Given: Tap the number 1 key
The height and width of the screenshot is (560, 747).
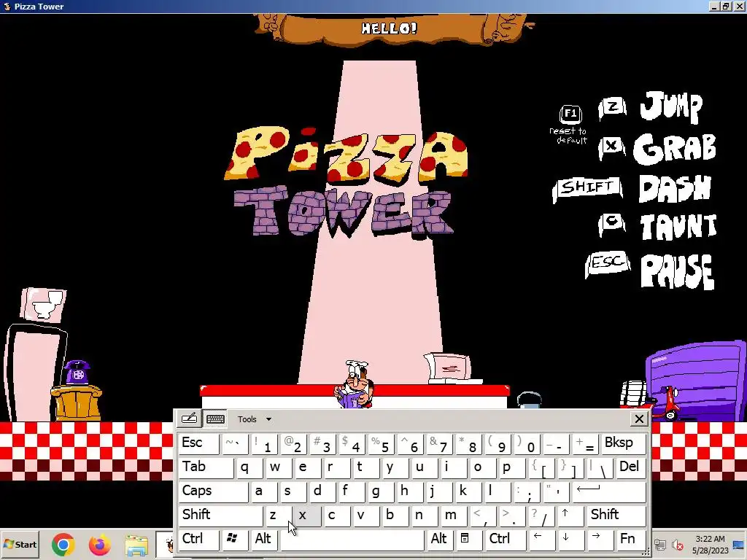Looking at the screenshot, I should [x=264, y=443].
